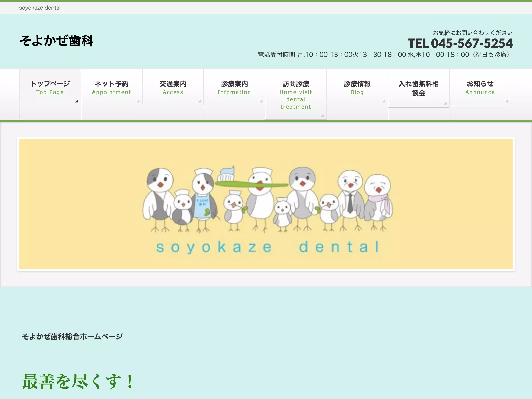532x399 pixels.
Task: Click the そよかぜ歯科総合ホームページ heading
Action: (72, 336)
